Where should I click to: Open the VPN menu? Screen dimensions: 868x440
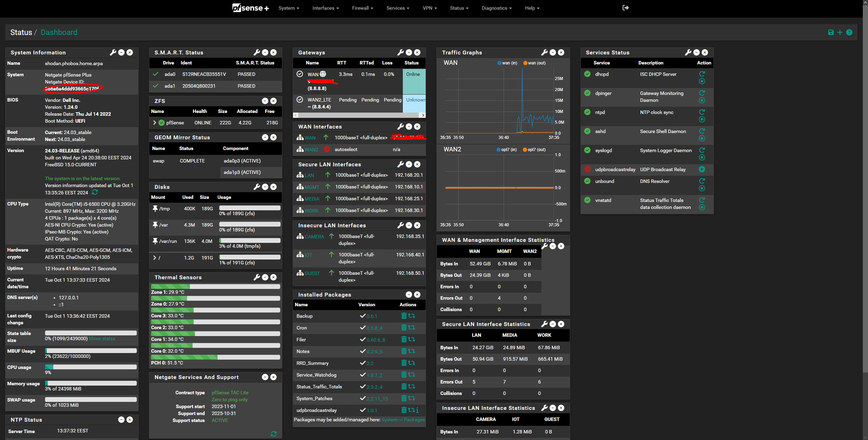[x=429, y=8]
